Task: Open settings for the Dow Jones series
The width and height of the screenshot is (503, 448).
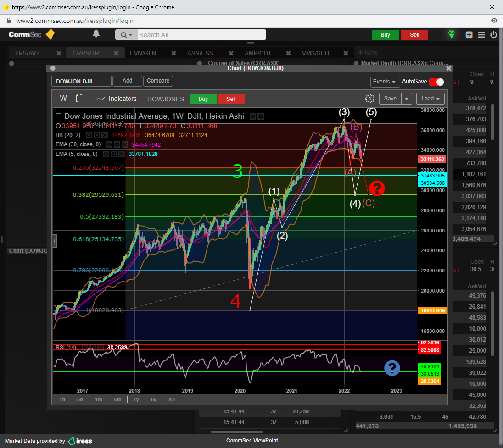Action: pos(261,116)
